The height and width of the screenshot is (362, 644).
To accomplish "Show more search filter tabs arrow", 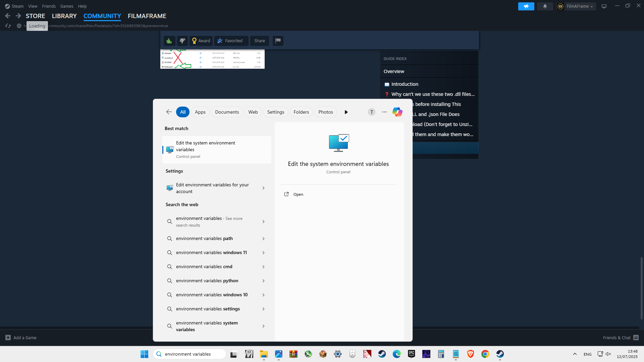I will pos(346,112).
